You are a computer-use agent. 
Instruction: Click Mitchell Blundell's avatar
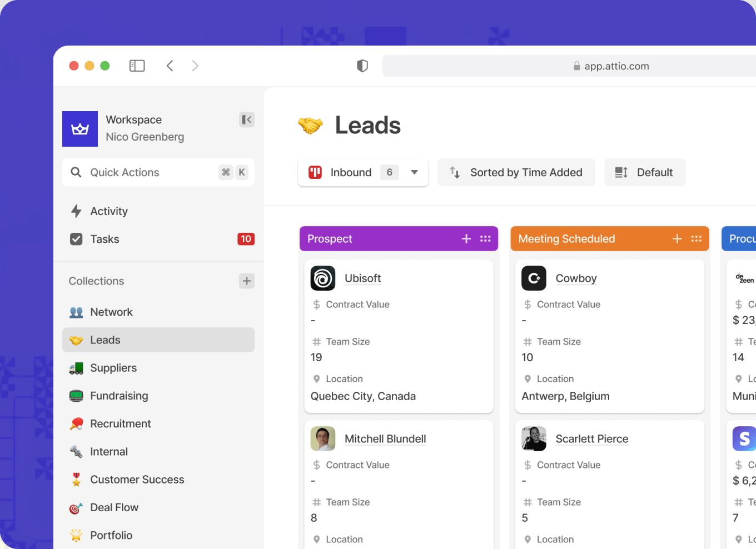tap(323, 439)
